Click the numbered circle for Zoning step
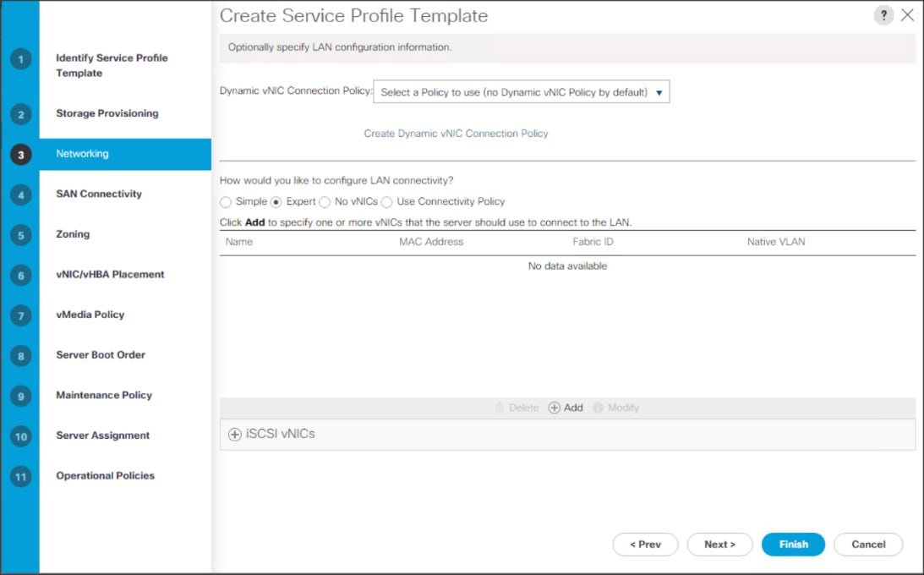This screenshot has width=924, height=575. (x=21, y=233)
